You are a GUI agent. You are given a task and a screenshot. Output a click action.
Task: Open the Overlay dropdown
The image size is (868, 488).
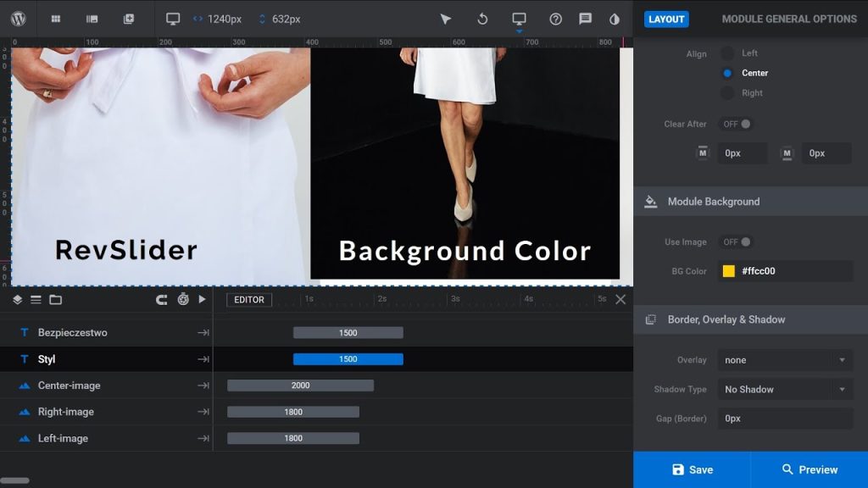(x=786, y=359)
